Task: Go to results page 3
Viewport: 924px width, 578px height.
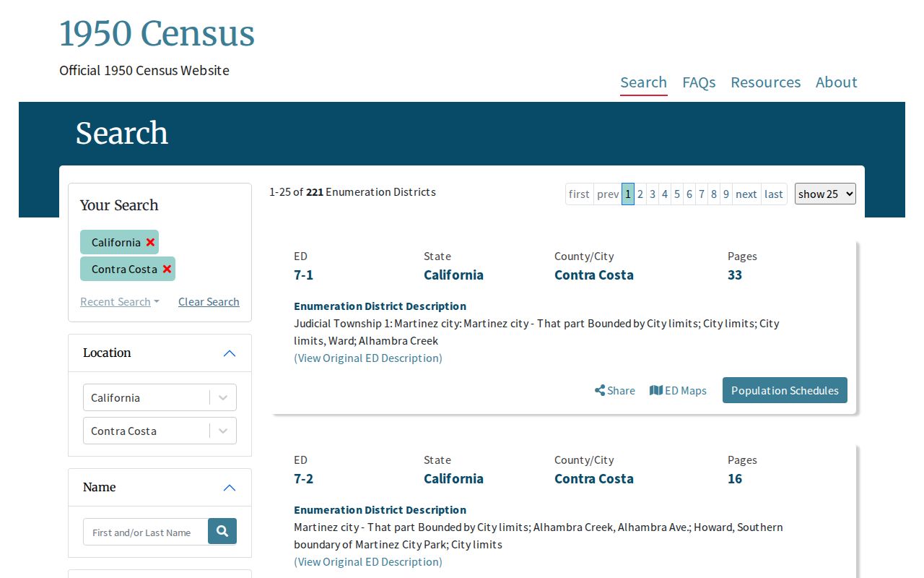Action: (653, 194)
